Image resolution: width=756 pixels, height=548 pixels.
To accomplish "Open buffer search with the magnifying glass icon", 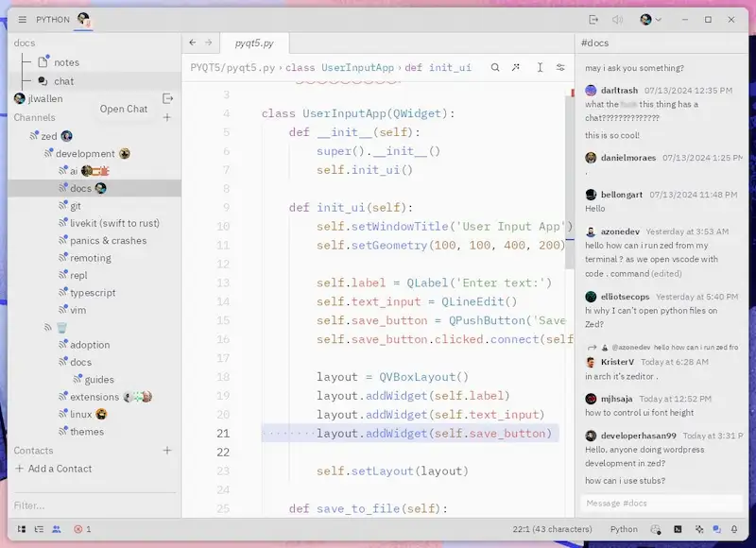I will pyautogui.click(x=495, y=68).
